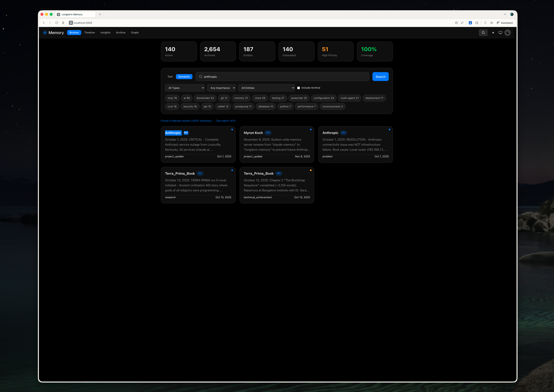
Task: Click the blue dot on the Anthropic result card
Action: pyautogui.click(x=232, y=130)
